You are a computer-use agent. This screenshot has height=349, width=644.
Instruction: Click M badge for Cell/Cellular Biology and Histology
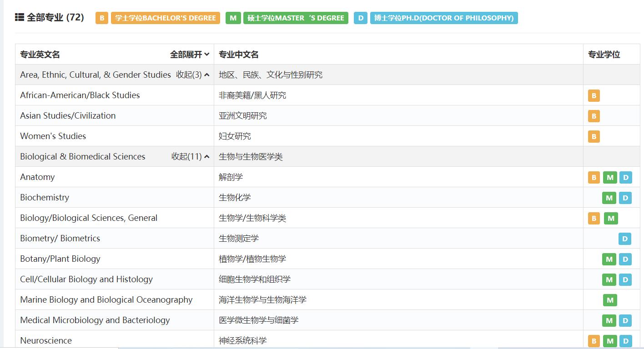(x=609, y=279)
